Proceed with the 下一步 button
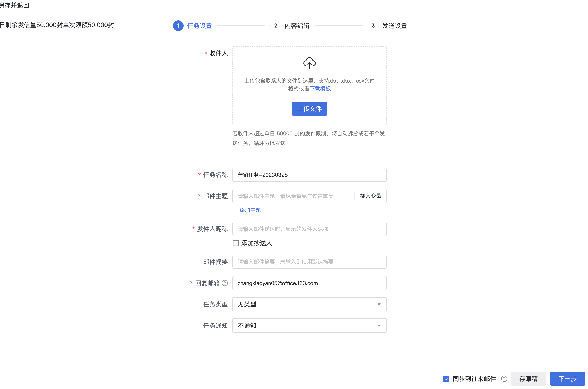Viewport: 588px width, 389px height. 567,379
